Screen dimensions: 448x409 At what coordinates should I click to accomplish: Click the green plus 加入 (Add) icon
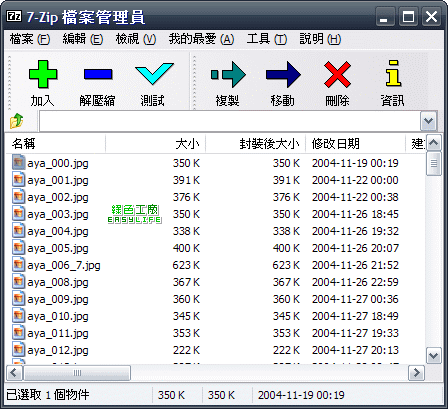43,74
